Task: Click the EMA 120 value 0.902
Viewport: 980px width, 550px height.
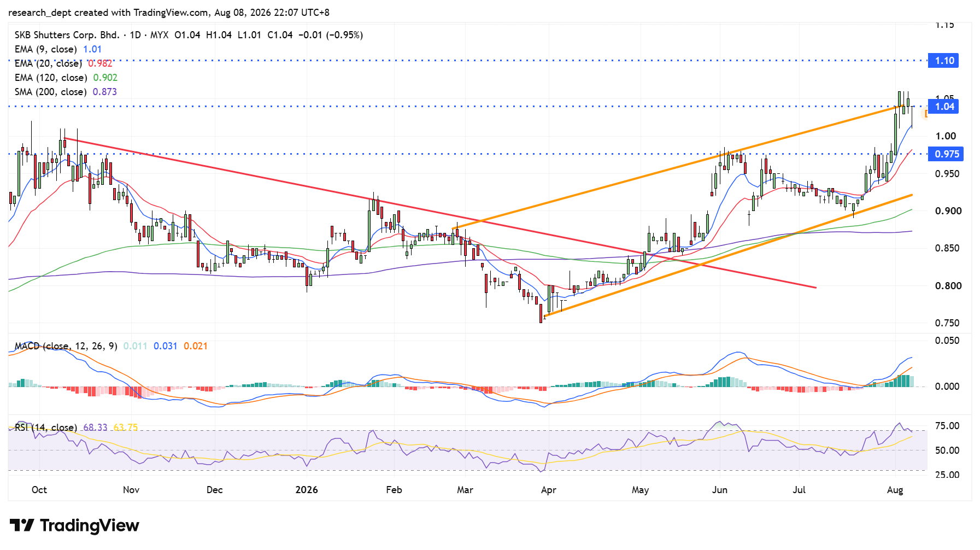Action: [105, 78]
